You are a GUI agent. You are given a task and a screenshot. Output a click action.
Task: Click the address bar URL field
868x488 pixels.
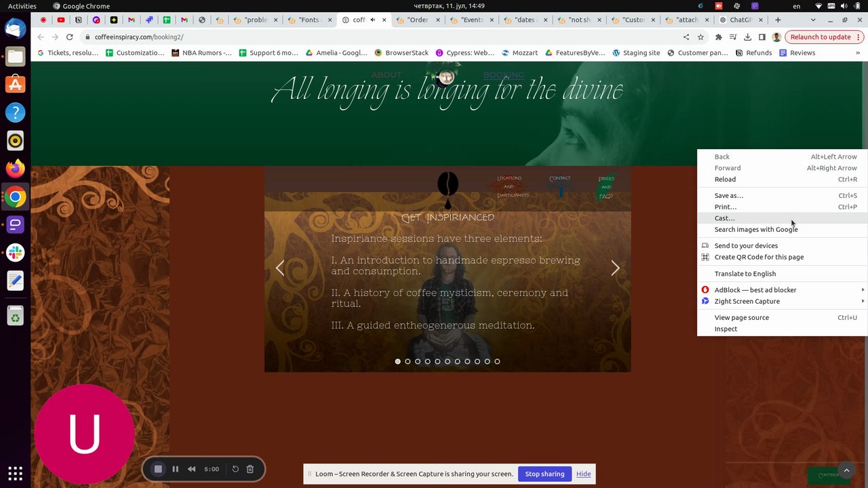(380, 37)
